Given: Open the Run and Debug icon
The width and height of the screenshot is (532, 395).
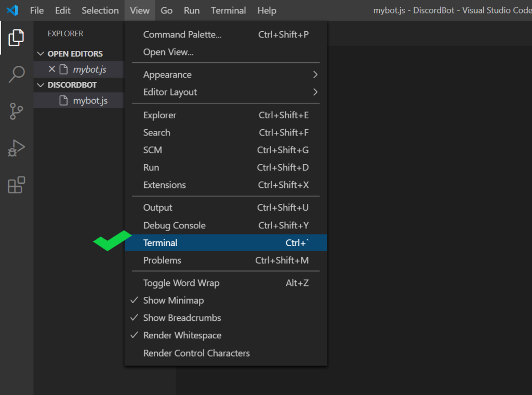Looking at the screenshot, I should pyautogui.click(x=16, y=148).
